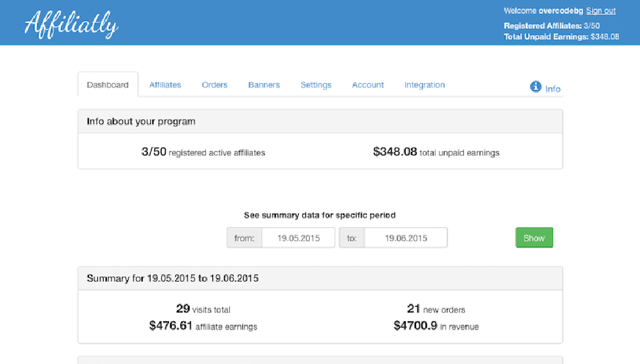The image size is (640, 364).
Task: Click 'Summary for 19.05.2015 to 19.06.2015' heading
Action: point(173,278)
